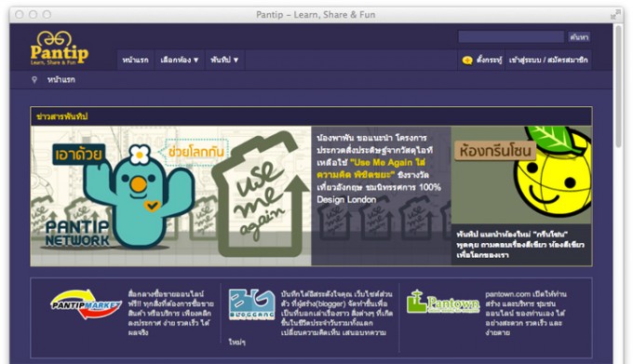Viewport: 633px width, 364px height.
Task: Click the search text field
Action: 511,36
